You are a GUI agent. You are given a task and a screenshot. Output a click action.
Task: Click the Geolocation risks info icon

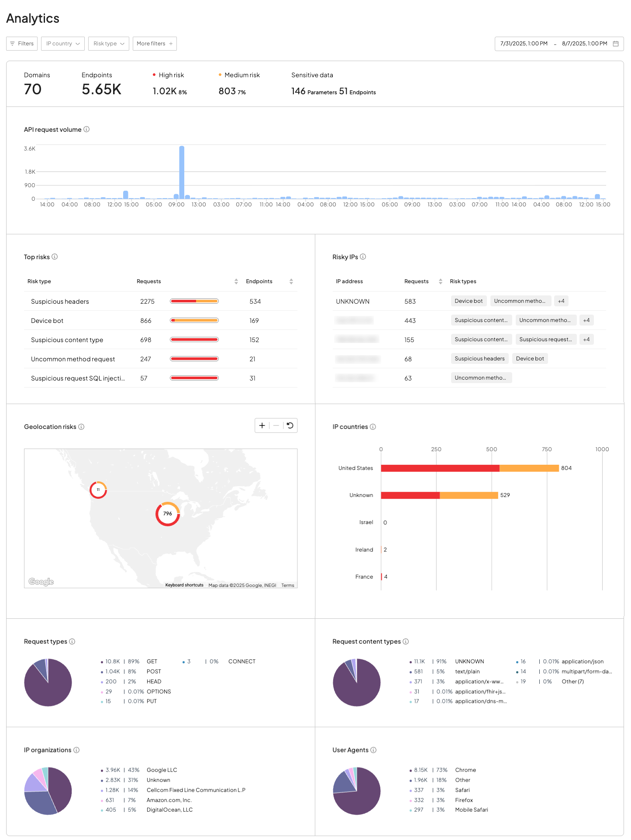tap(81, 427)
